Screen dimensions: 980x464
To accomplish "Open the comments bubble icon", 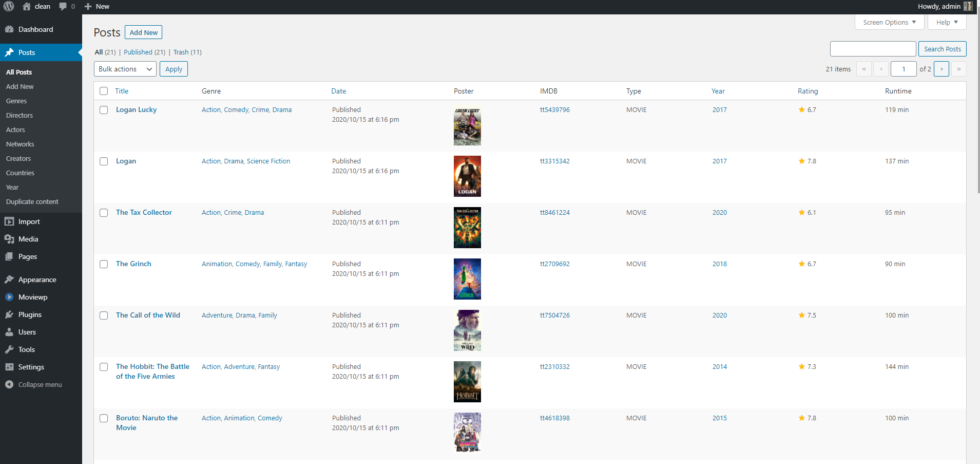I will (x=63, y=7).
